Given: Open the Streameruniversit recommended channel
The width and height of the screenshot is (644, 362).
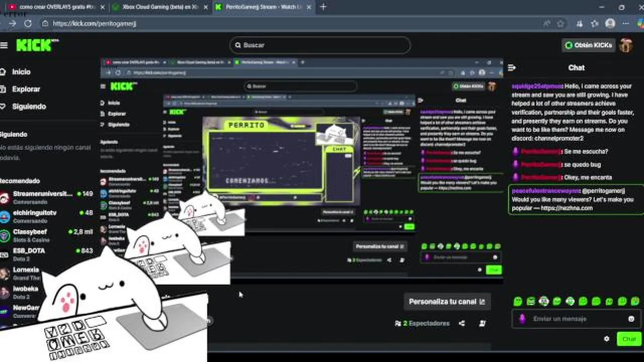Looking at the screenshot, I should (x=47, y=197).
